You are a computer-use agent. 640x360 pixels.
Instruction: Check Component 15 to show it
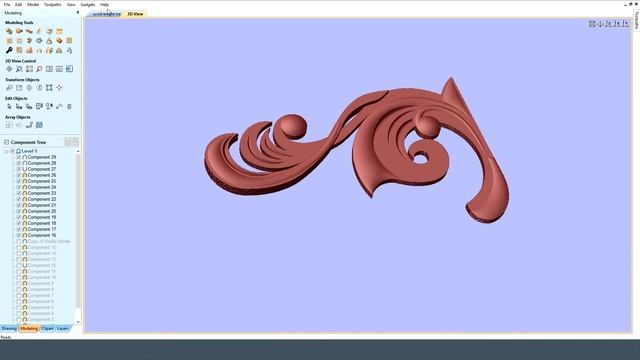[19, 247]
